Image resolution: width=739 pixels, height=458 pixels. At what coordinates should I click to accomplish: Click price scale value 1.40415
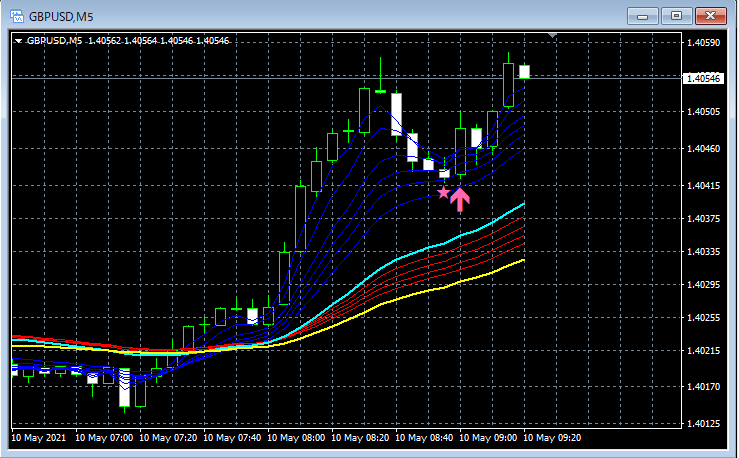tap(704, 186)
